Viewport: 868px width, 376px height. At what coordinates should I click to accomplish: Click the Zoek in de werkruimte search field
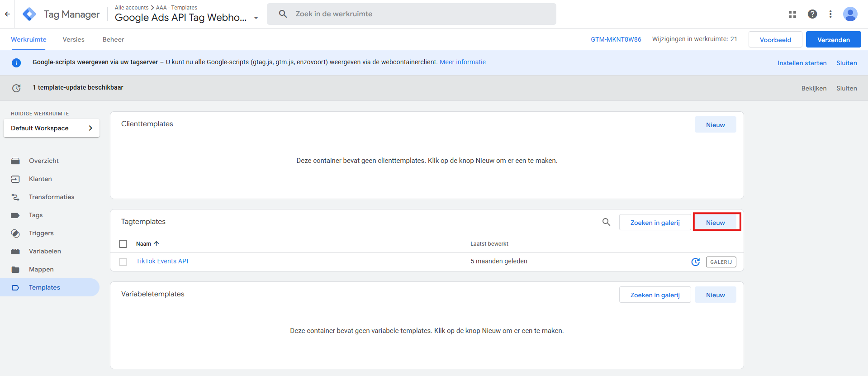point(421,14)
